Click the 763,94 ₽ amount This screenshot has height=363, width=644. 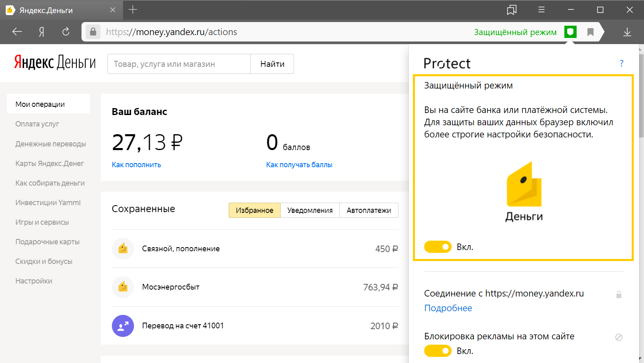click(x=381, y=287)
